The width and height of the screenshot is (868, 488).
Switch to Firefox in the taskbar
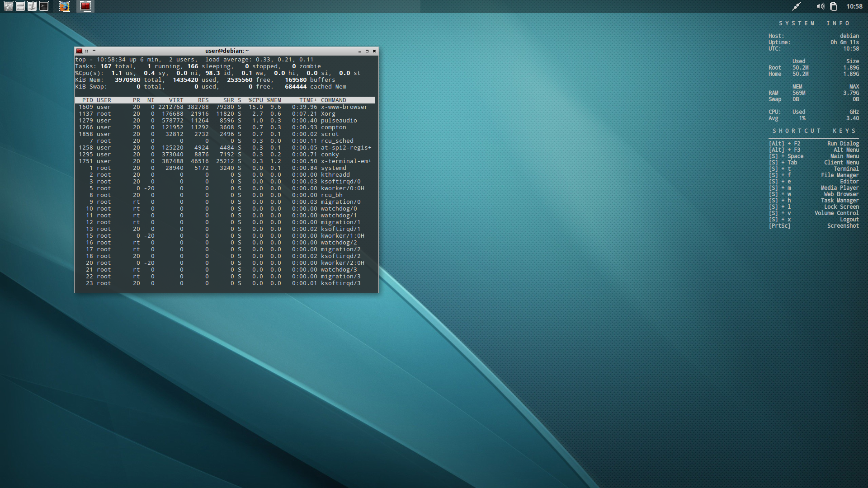[65, 6]
